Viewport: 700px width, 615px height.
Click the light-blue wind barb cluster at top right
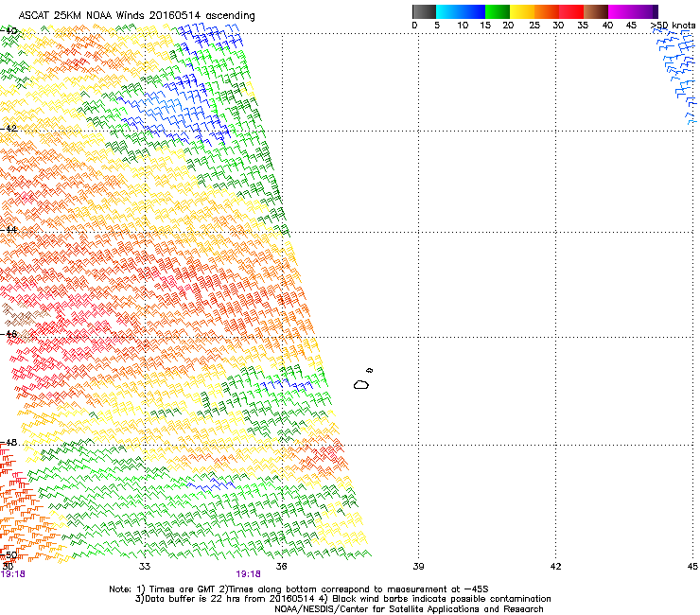click(676, 76)
